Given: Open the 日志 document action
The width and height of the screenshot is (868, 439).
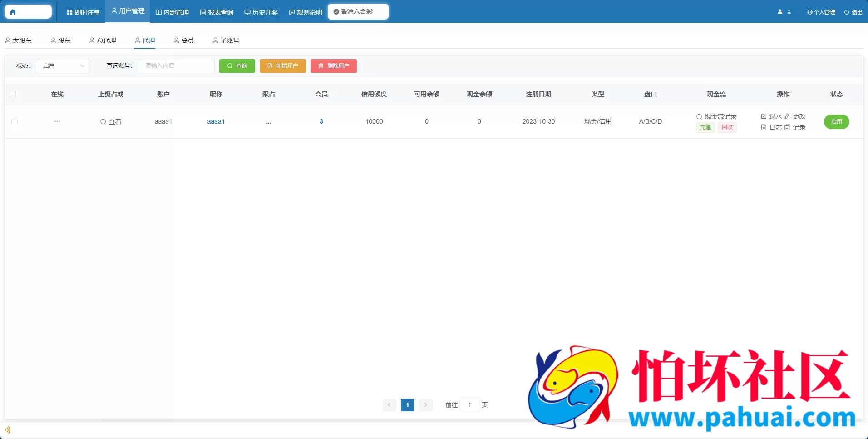Looking at the screenshot, I should (x=772, y=127).
